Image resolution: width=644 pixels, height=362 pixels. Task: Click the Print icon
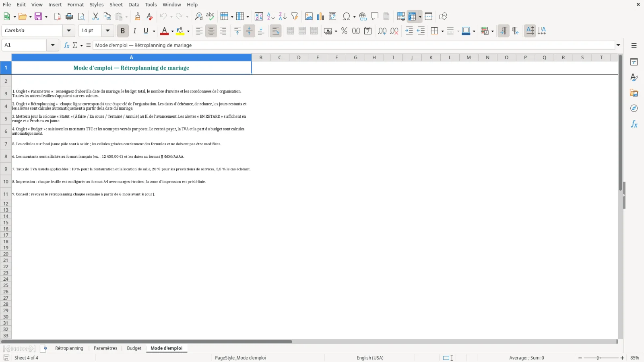[x=69, y=16]
